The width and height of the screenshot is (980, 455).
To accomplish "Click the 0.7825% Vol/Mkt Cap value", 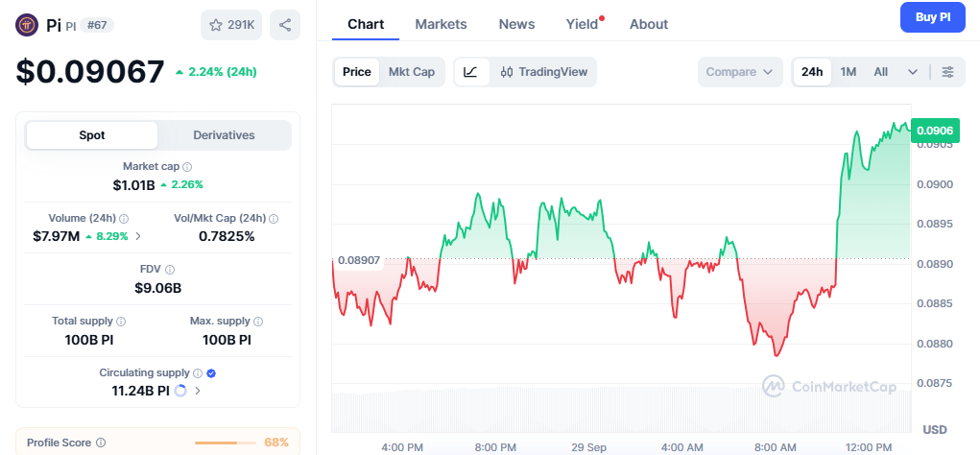I will click(x=227, y=236).
